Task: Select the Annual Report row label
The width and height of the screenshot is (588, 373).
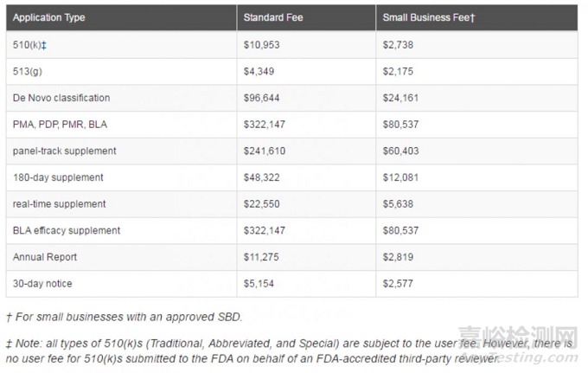Action: (x=45, y=257)
